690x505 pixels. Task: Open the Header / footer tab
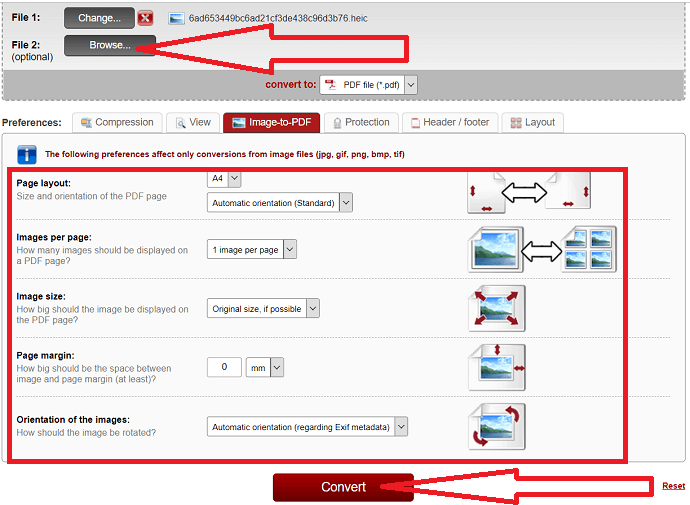(x=450, y=122)
